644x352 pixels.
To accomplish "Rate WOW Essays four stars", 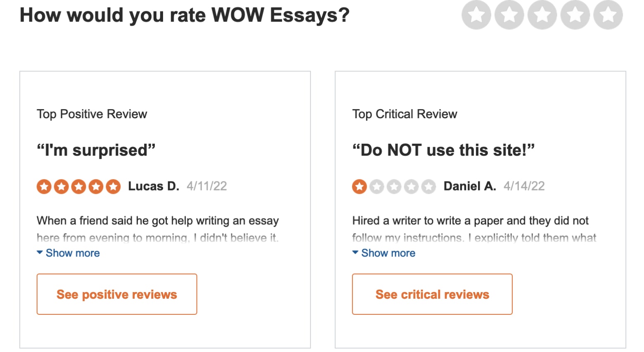I will click(x=575, y=15).
